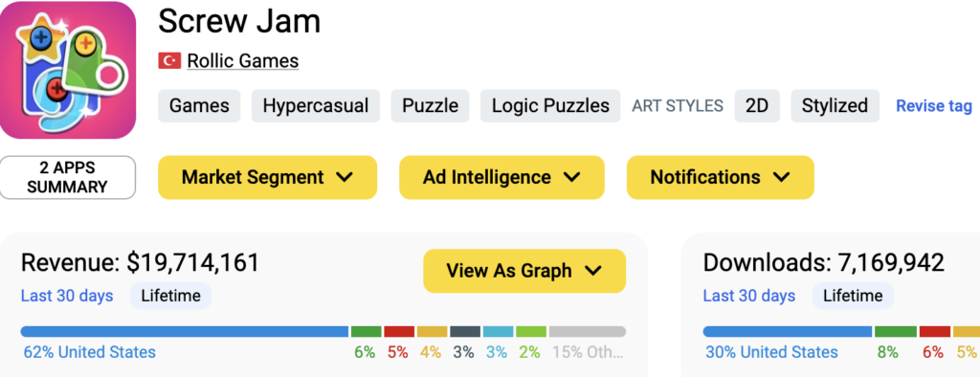This screenshot has height=377, width=980.
Task: Click the Stylized art style tag
Action: (835, 105)
